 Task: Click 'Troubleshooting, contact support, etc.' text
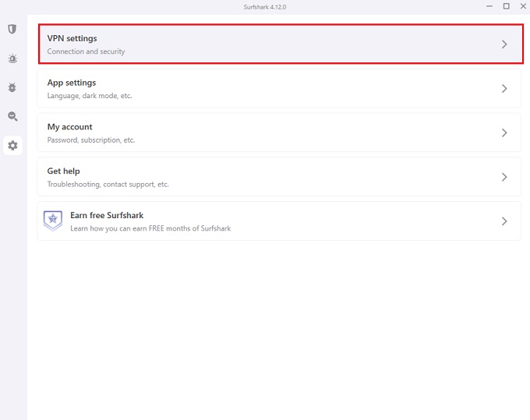coord(108,184)
